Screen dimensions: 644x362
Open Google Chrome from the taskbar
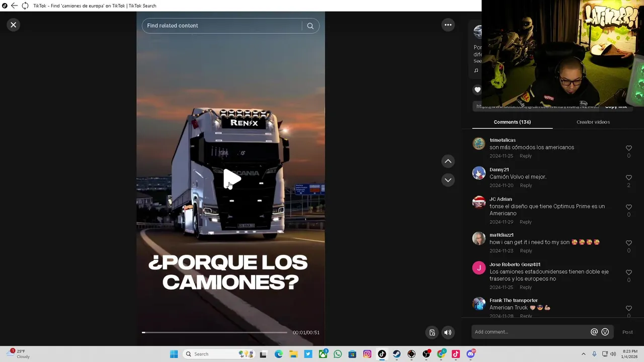(x=441, y=354)
